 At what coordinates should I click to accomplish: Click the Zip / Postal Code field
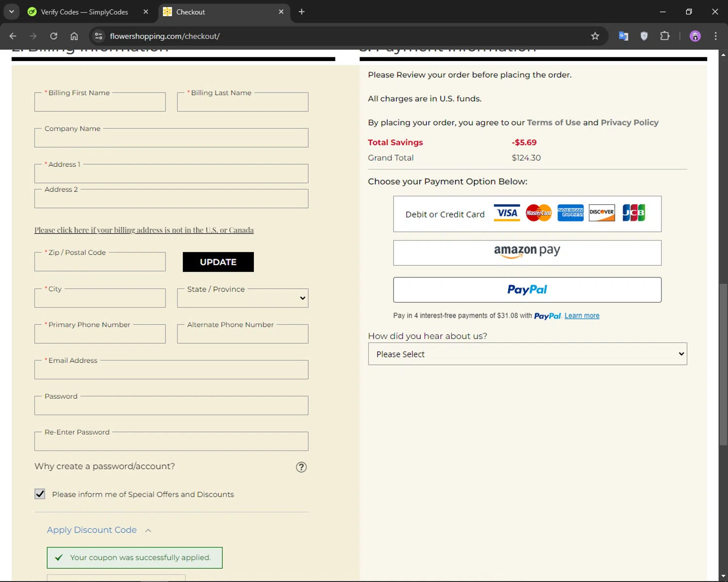pyautogui.click(x=100, y=262)
